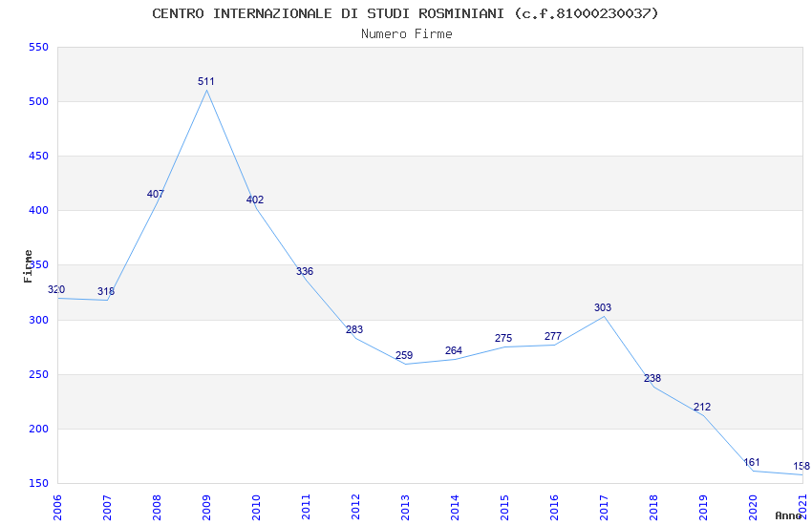Click the 402 data label at 2010

click(255, 199)
